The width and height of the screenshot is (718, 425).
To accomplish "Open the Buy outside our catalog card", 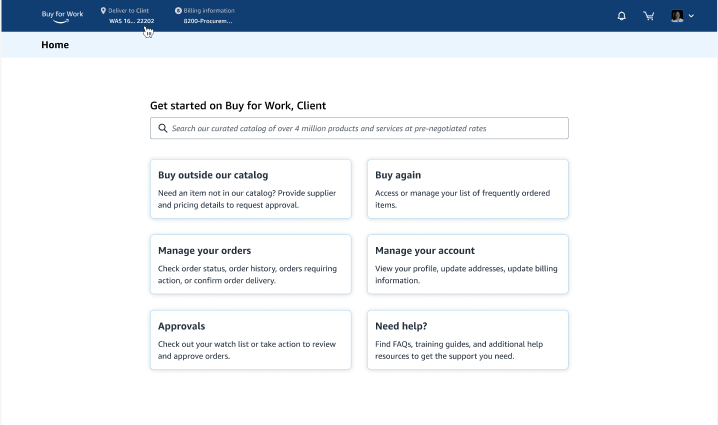I will (x=250, y=189).
